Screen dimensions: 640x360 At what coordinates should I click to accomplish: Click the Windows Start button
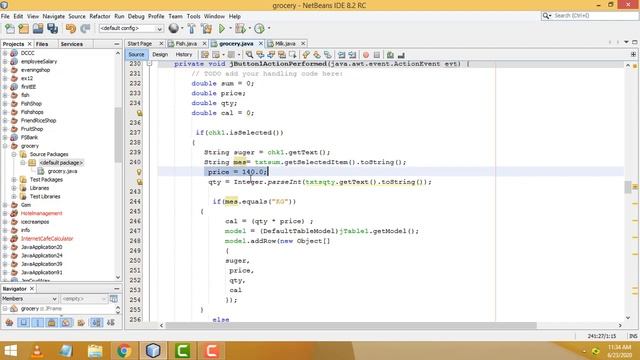click(x=10, y=351)
